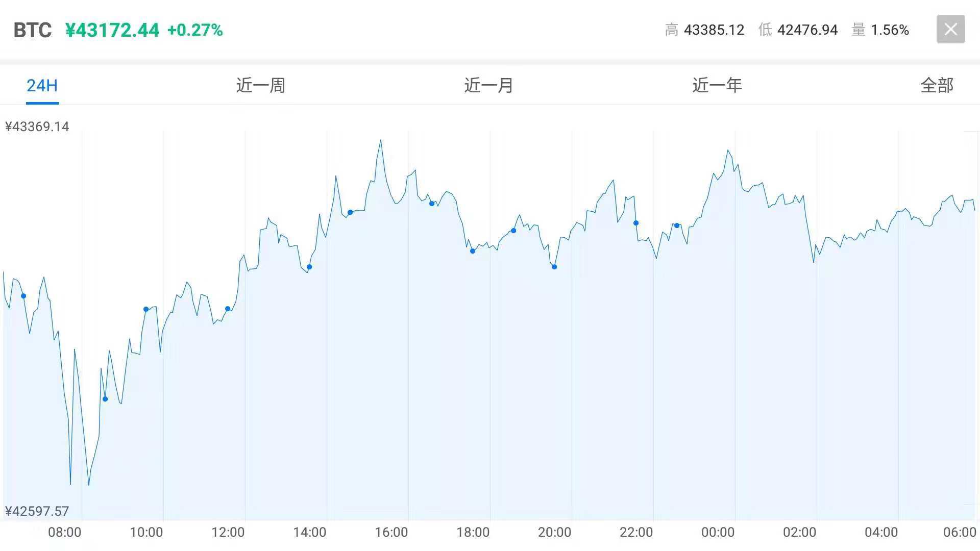This screenshot has height=551, width=980.
Task: Click the 低 42476.94 low value
Action: tap(798, 30)
